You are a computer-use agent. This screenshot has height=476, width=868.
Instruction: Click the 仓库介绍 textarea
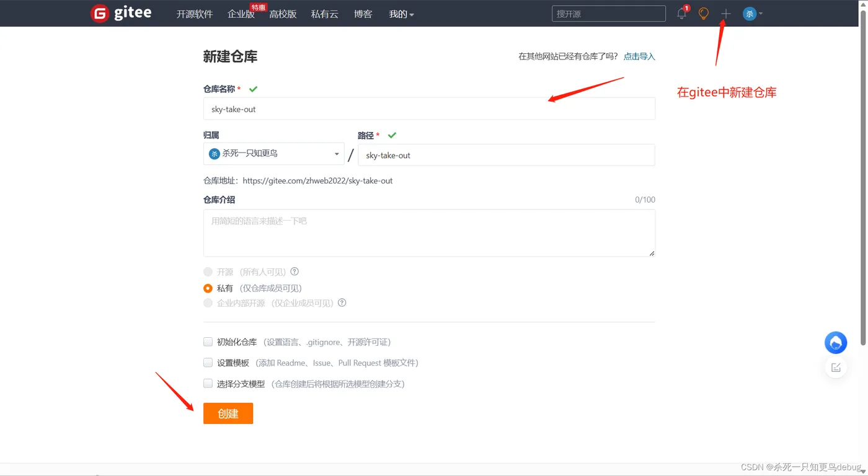click(x=429, y=233)
